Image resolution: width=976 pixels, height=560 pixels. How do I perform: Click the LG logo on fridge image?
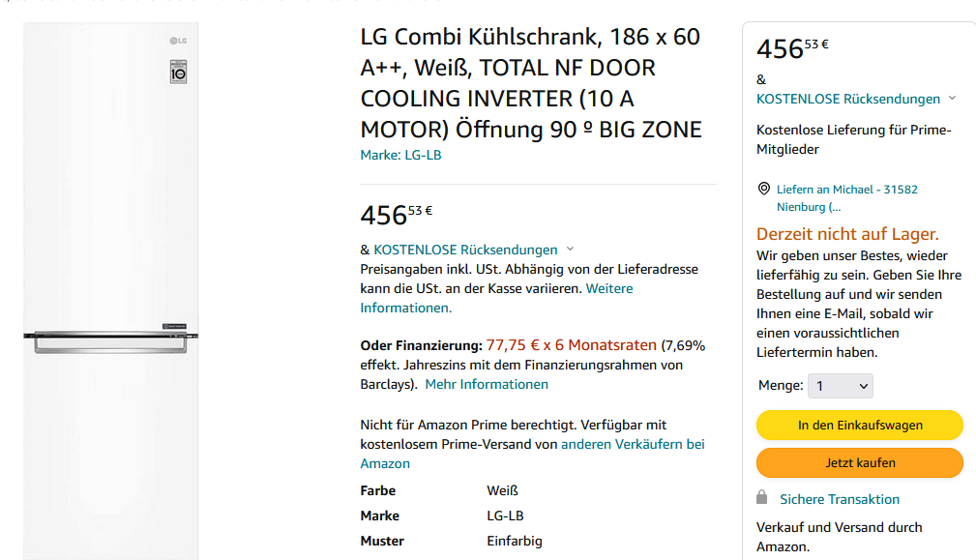178,41
